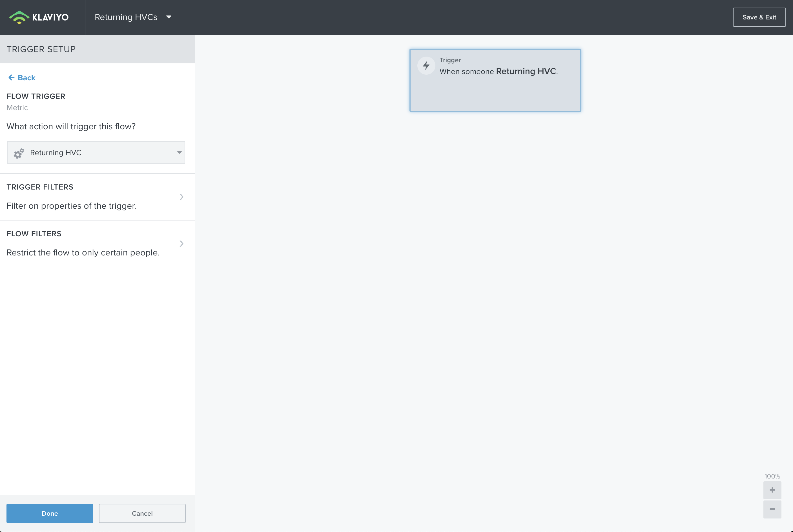Expand the Flow Filters chevron
The width and height of the screenshot is (793, 532).
coord(181,244)
